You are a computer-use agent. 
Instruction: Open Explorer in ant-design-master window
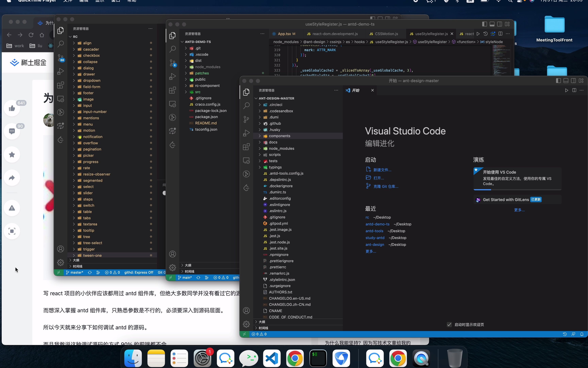tap(246, 92)
